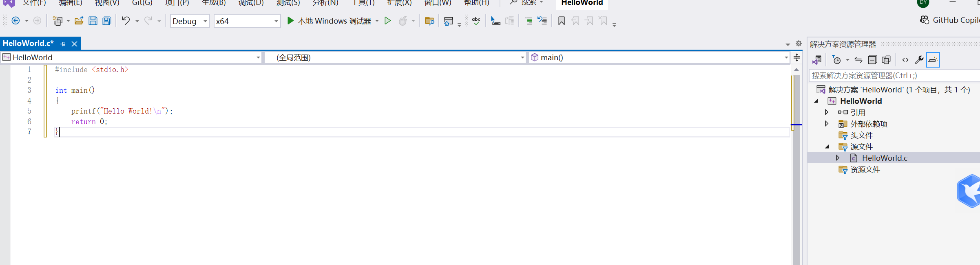Open properties with the wrench icon

tap(919, 60)
